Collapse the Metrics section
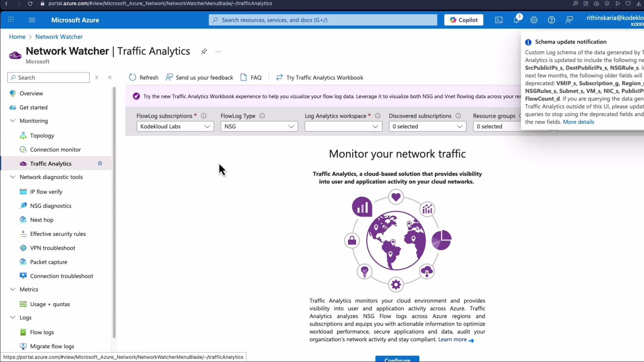 point(13,289)
